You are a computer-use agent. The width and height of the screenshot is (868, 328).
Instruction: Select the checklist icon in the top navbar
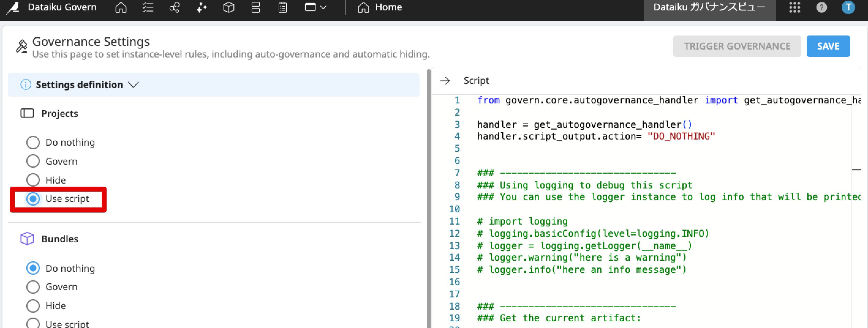[148, 7]
